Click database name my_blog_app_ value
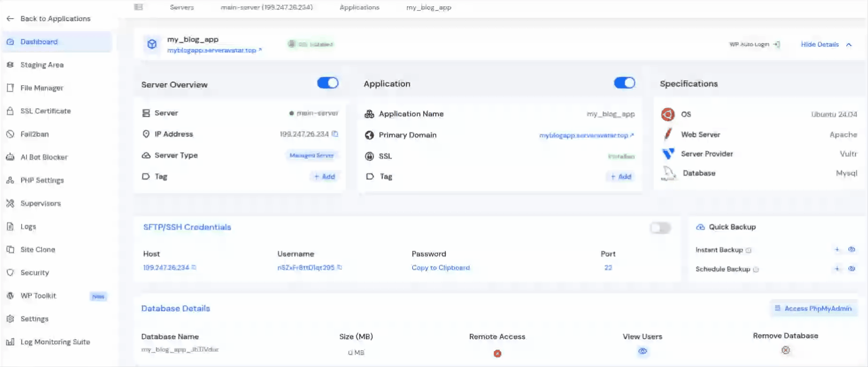The width and height of the screenshot is (868, 367). [180, 350]
